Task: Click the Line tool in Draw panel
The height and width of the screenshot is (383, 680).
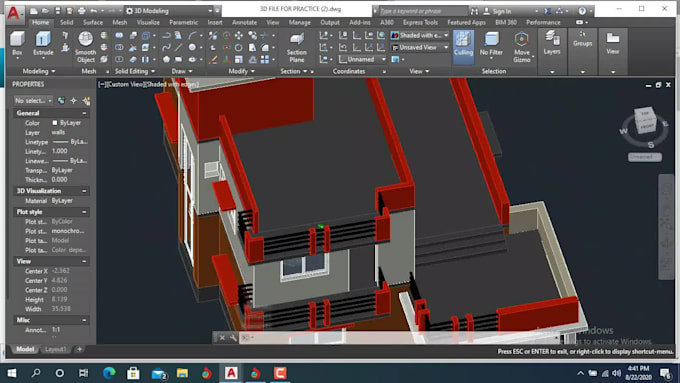Action: [178, 47]
